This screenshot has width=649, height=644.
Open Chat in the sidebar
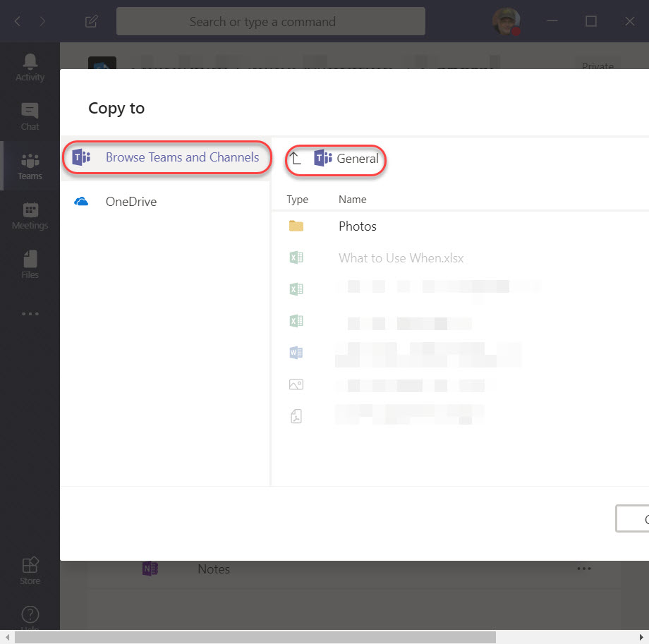point(30,116)
